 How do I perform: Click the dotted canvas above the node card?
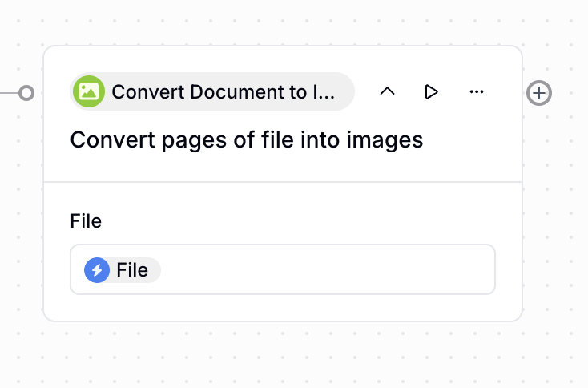[282, 22]
